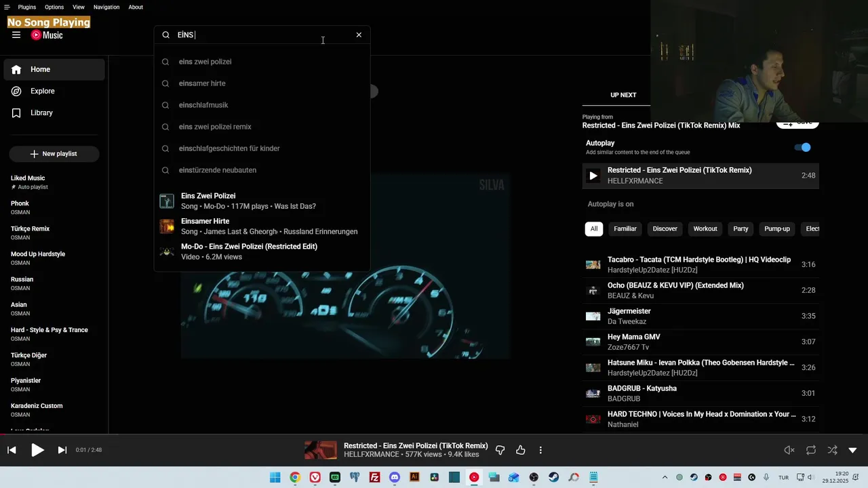Go to Explore in the sidebar
This screenshot has width=868, height=488.
[x=54, y=91]
